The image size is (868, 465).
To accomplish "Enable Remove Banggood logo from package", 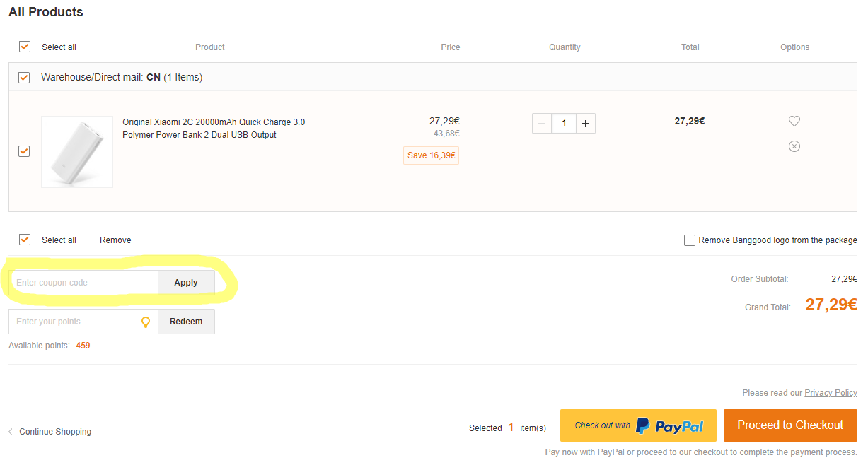I will [x=690, y=240].
